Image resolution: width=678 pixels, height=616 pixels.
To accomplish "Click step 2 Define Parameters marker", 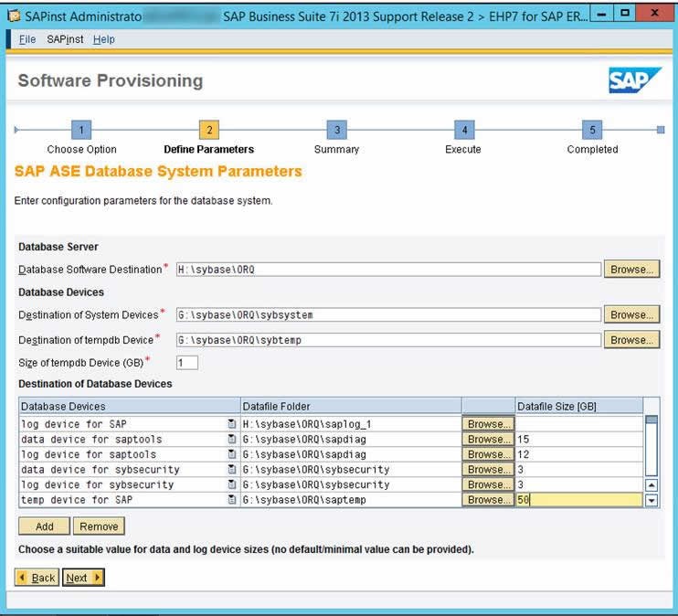I will pos(209,130).
